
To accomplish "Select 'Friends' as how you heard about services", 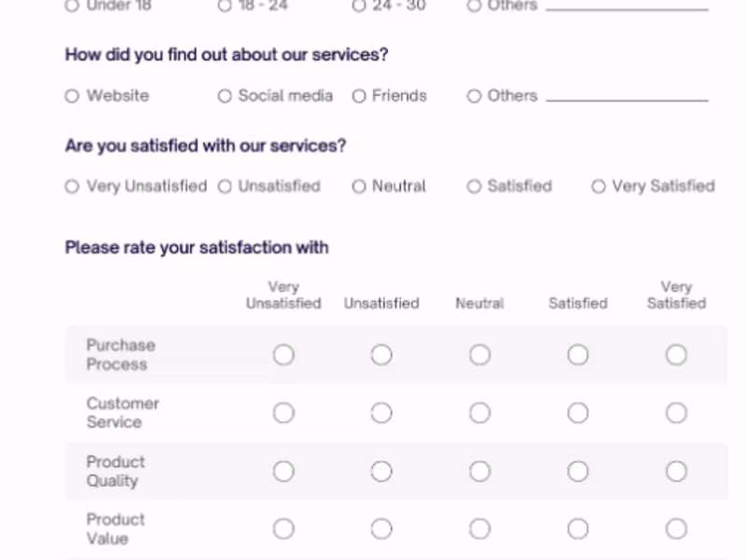I will pyautogui.click(x=358, y=96).
